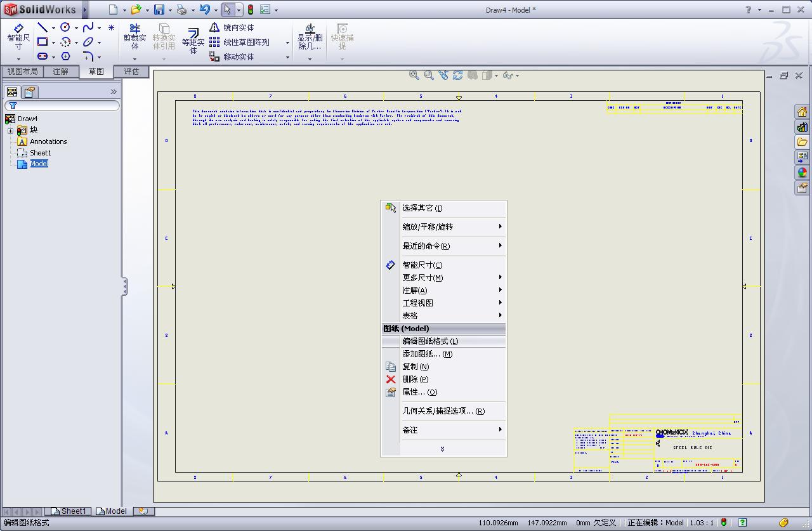
Task: Click the Polygon sketch tool
Action: pyautogui.click(x=65, y=56)
